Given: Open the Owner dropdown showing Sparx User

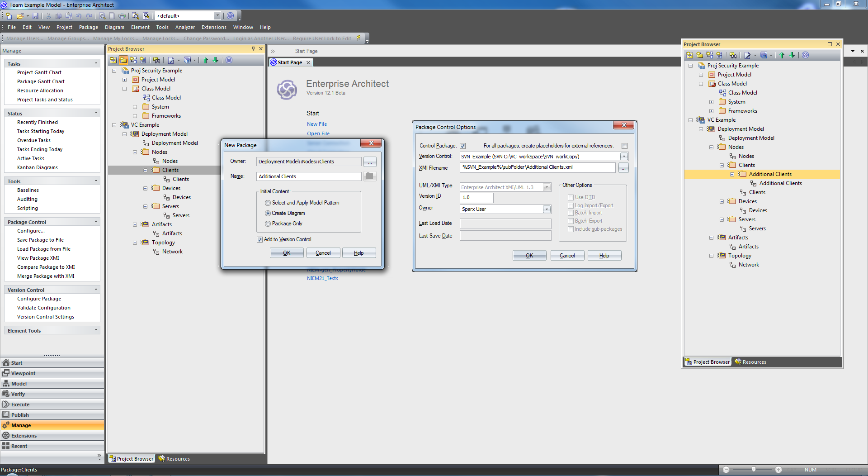Looking at the screenshot, I should (547, 209).
